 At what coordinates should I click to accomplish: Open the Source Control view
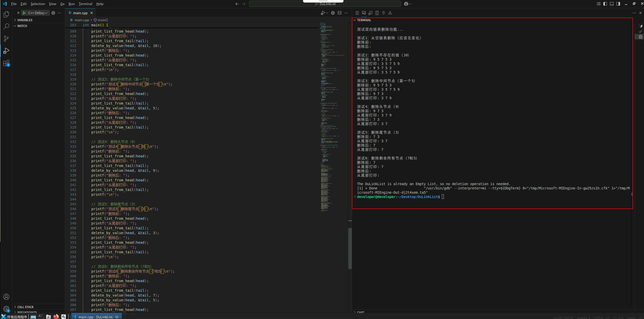pos(6,38)
